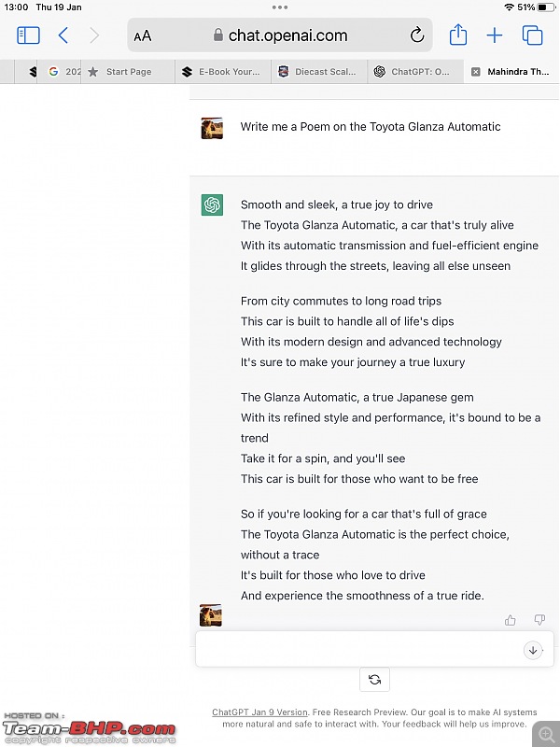Switch to the Start Page tab
Screen dimensions: 560x747
[x=128, y=72]
